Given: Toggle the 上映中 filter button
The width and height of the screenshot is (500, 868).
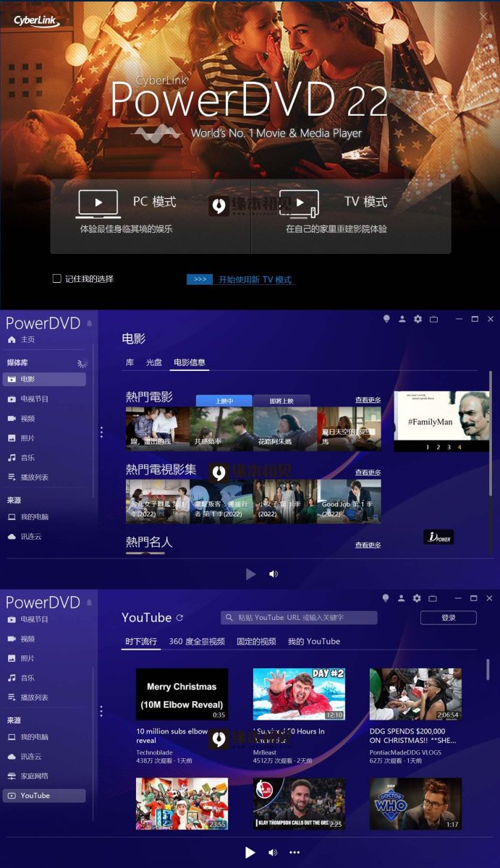Looking at the screenshot, I should pyautogui.click(x=224, y=401).
